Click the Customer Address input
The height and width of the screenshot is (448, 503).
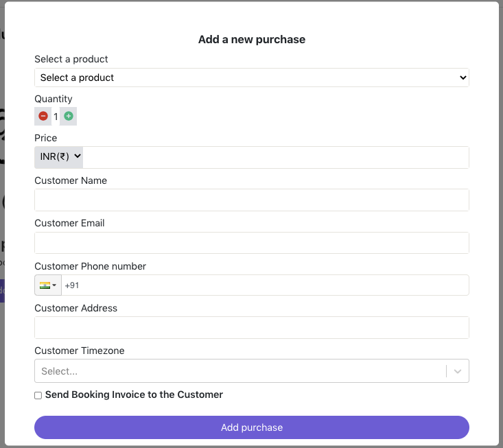pyautogui.click(x=252, y=327)
